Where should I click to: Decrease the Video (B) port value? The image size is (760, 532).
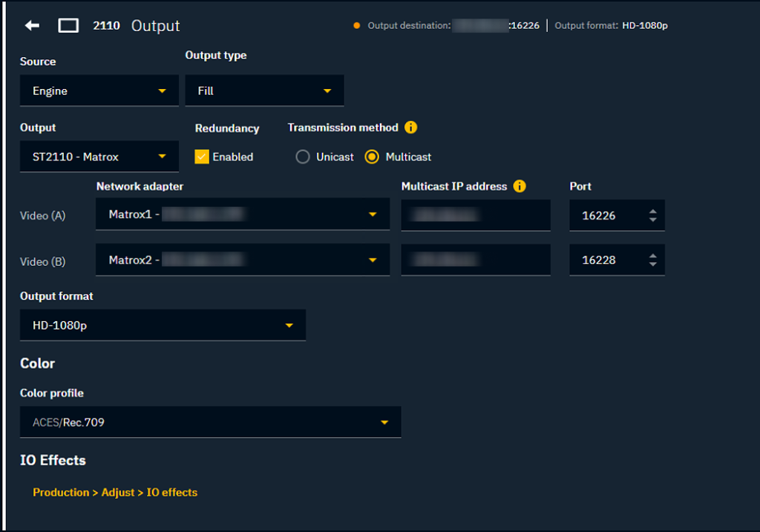pyautogui.click(x=652, y=265)
